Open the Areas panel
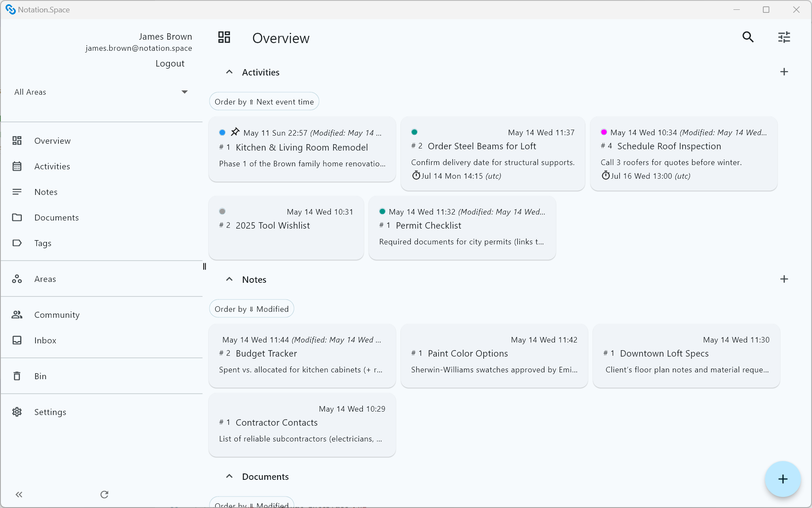Viewport: 812px width, 508px height. pos(45,279)
